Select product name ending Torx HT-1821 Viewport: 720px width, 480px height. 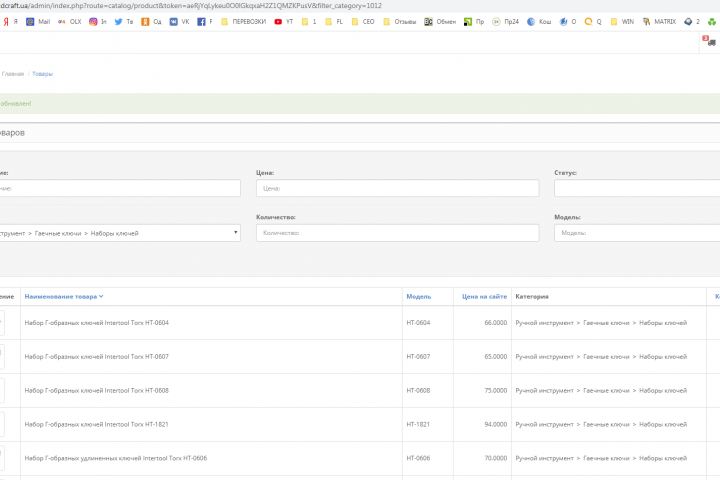coord(96,425)
